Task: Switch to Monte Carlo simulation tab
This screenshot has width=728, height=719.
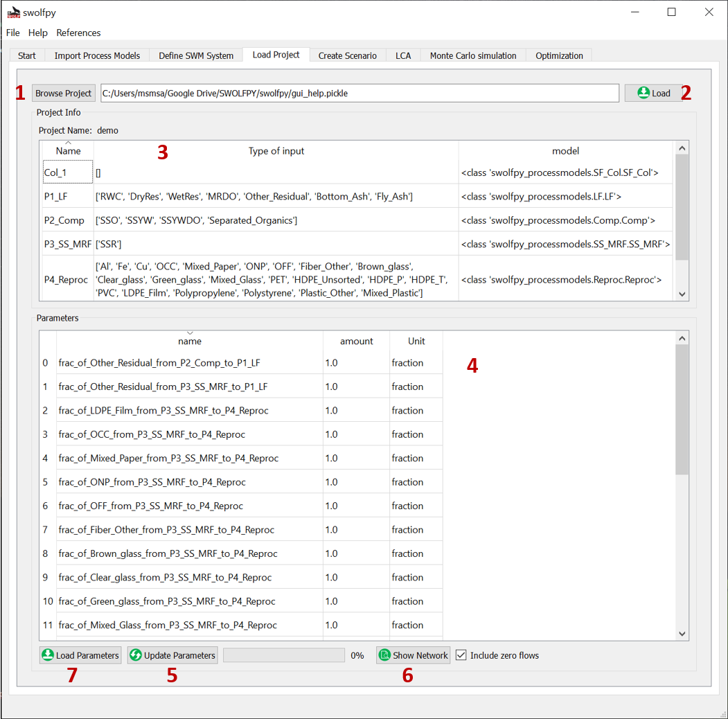Action: click(x=473, y=55)
